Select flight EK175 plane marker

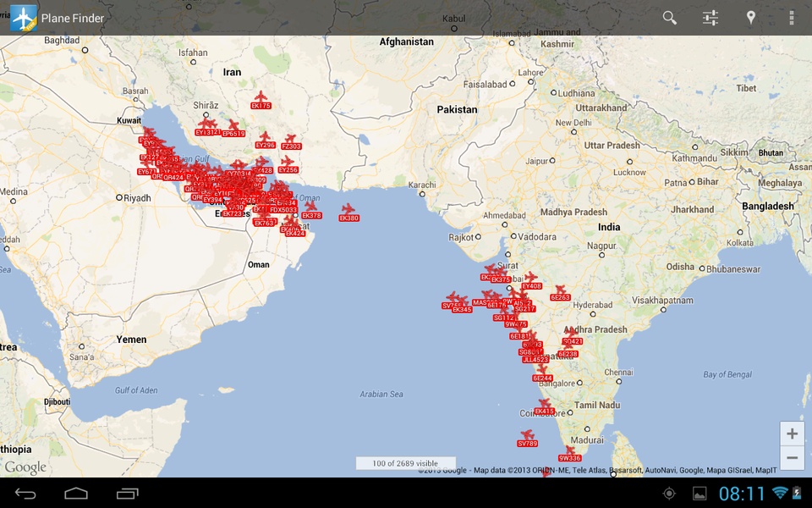tap(261, 97)
